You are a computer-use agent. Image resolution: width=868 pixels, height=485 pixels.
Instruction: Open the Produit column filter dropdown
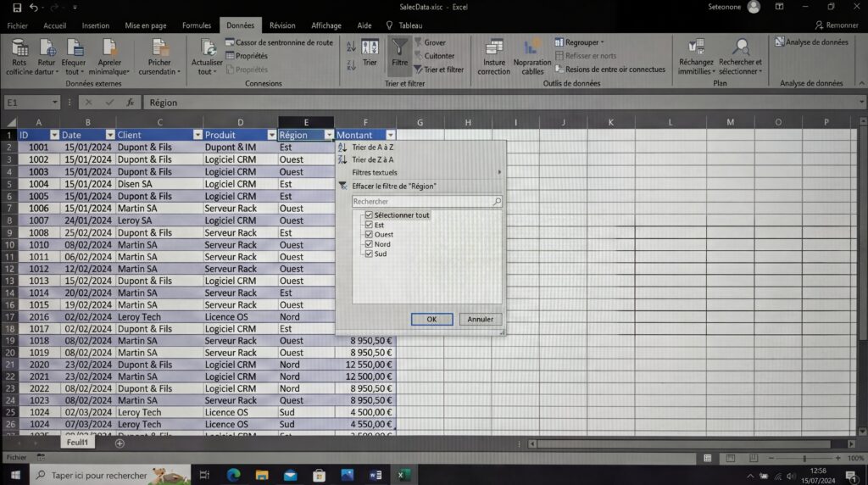[x=272, y=135]
